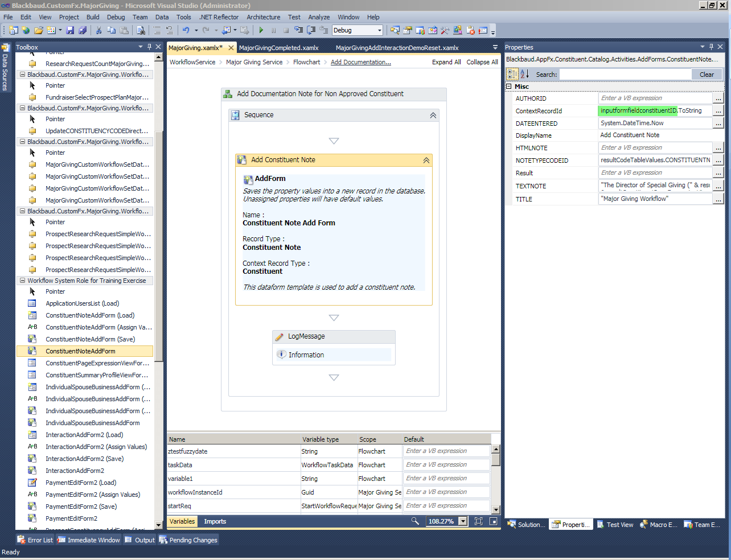Image resolution: width=731 pixels, height=560 pixels.
Task: Open the Architecture menu
Action: tap(263, 17)
